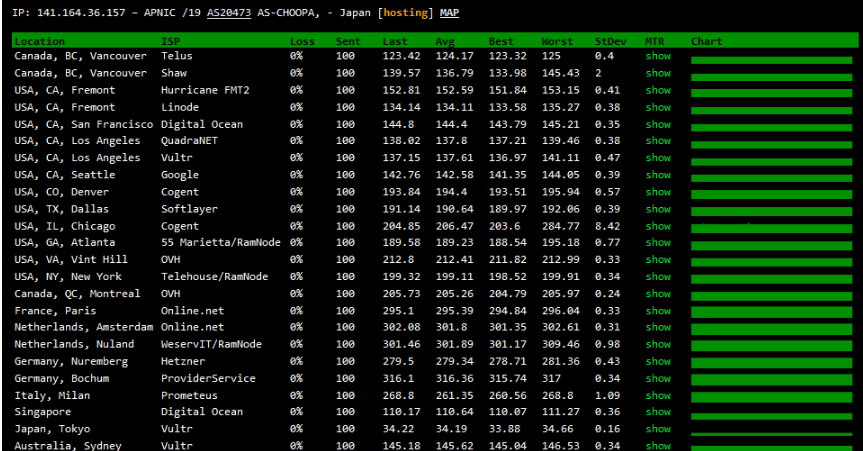Click the WeservIT/RamNode ISP cell

[x=211, y=345]
